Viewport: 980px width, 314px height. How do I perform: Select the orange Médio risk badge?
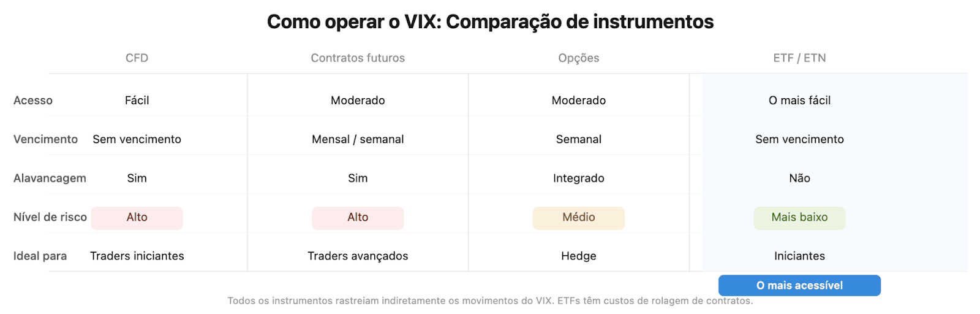click(578, 218)
